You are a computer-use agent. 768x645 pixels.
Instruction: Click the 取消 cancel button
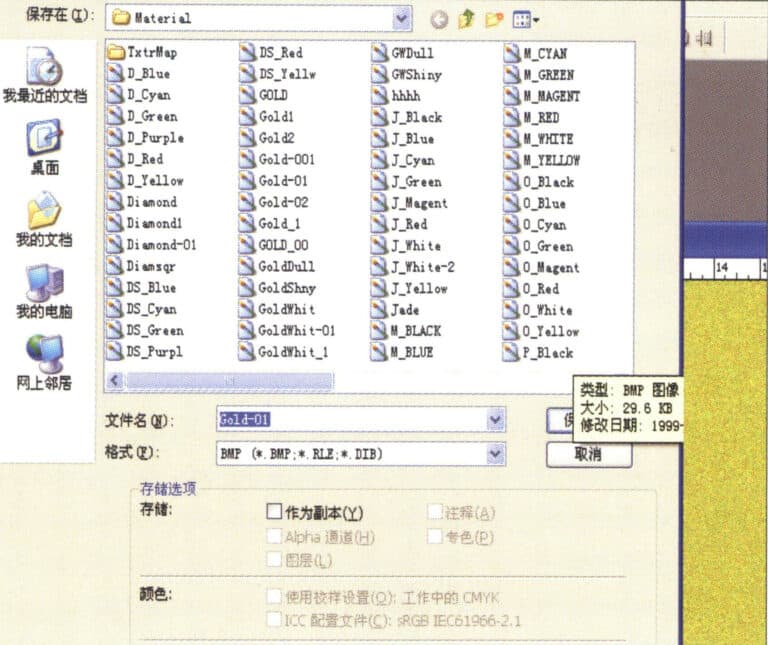(589, 454)
